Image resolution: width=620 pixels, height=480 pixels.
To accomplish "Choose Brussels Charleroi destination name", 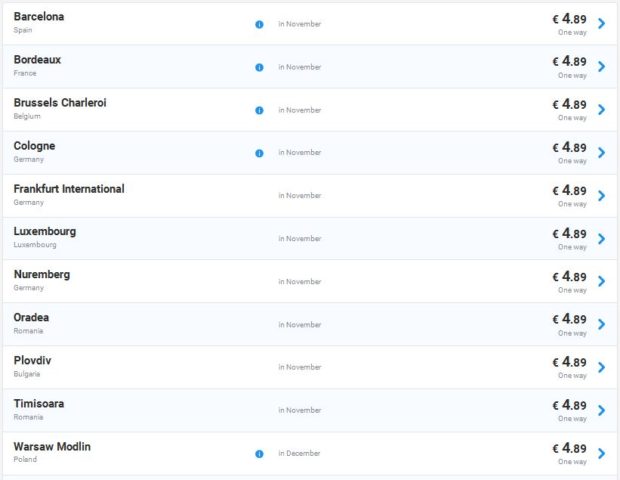I will (x=60, y=102).
